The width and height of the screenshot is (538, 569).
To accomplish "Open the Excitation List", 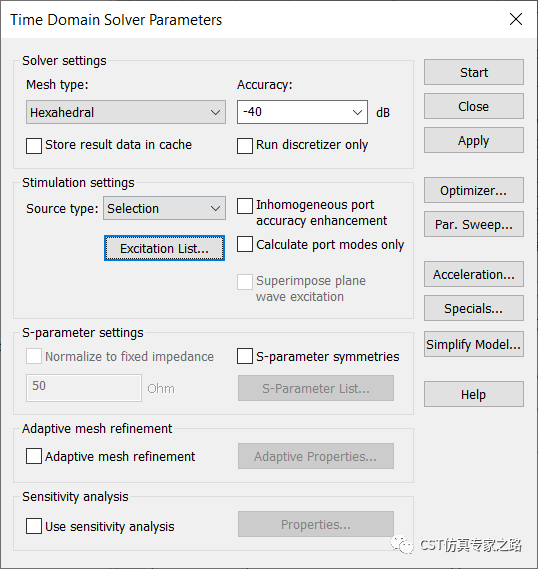I will 164,248.
